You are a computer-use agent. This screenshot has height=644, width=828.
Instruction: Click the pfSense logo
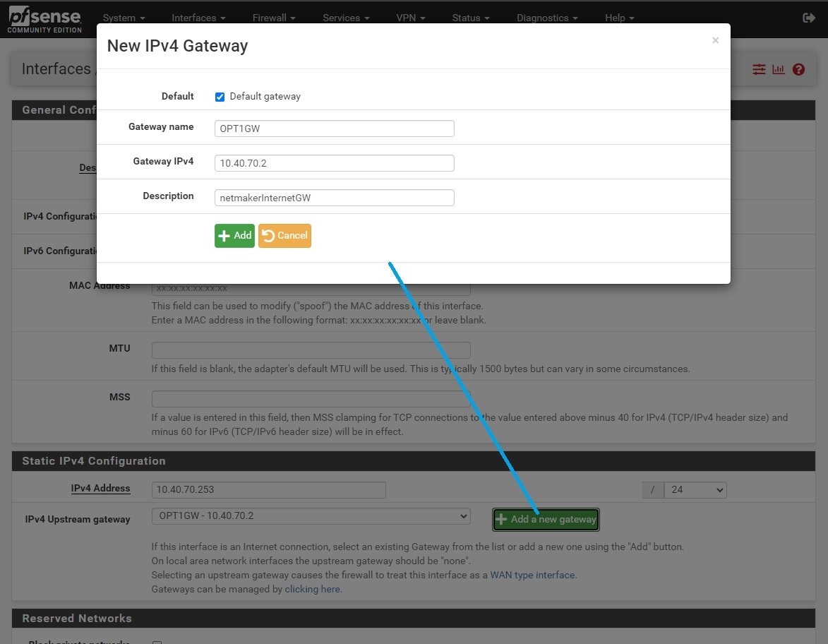[44, 19]
